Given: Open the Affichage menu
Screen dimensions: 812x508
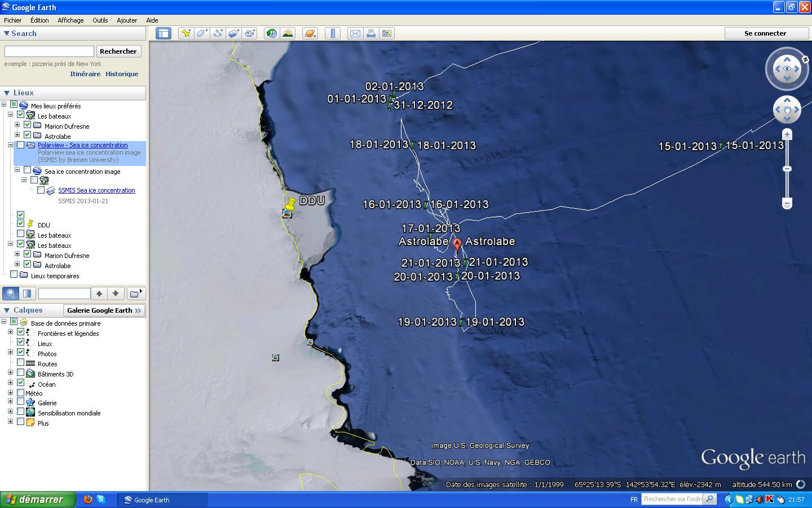Looking at the screenshot, I should [x=70, y=20].
